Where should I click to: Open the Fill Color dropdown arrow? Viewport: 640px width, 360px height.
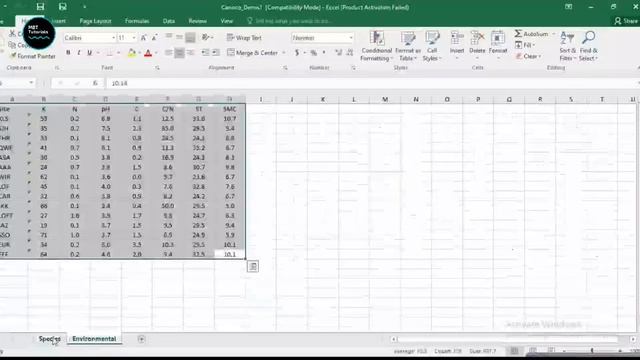(139, 53)
